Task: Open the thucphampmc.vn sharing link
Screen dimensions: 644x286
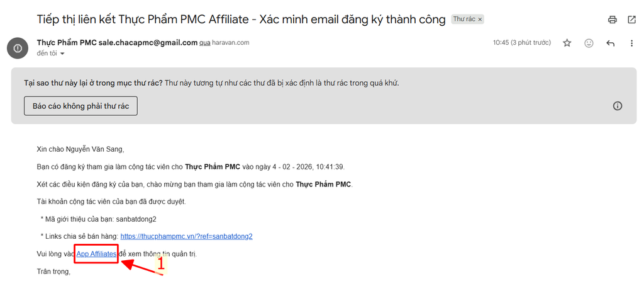Action: [186, 236]
